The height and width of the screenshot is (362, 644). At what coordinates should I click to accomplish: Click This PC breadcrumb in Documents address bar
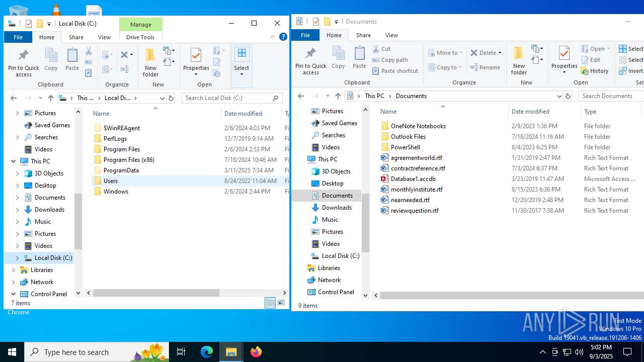374,96
